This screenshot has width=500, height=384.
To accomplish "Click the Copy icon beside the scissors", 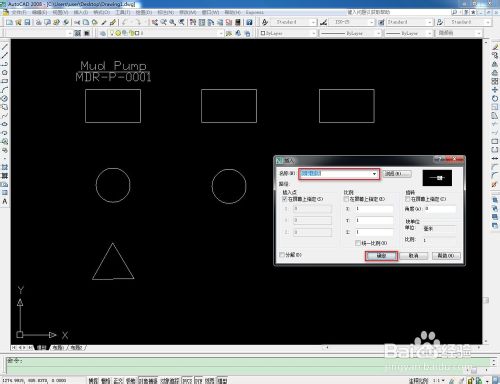I will [x=86, y=22].
